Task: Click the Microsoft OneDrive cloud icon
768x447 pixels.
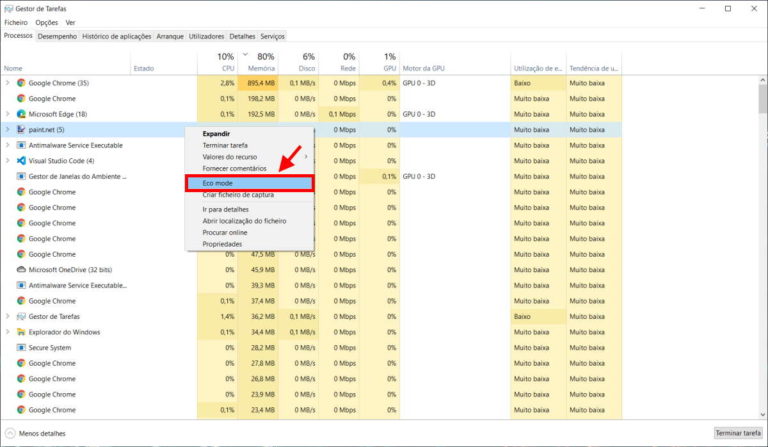Action: pos(21,270)
